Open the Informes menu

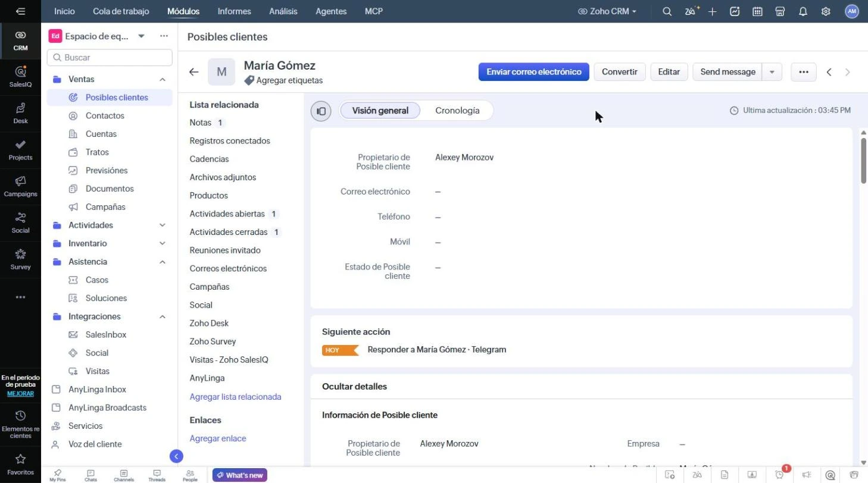pos(234,11)
